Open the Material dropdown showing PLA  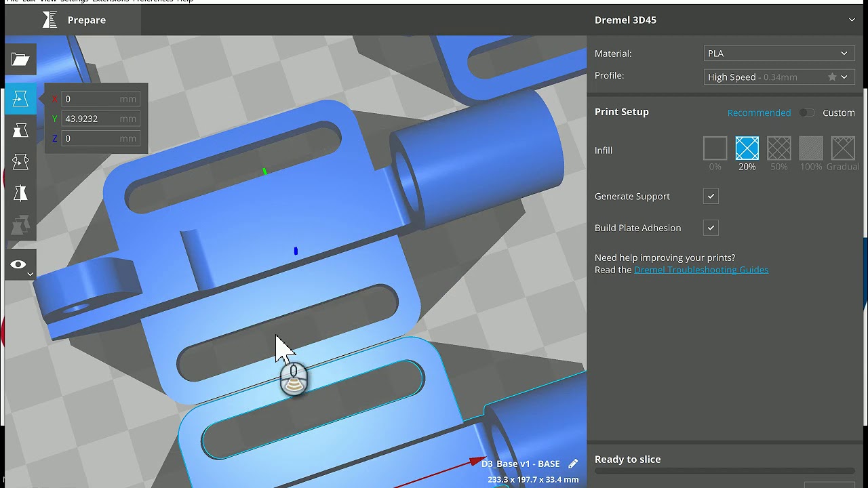click(x=779, y=54)
